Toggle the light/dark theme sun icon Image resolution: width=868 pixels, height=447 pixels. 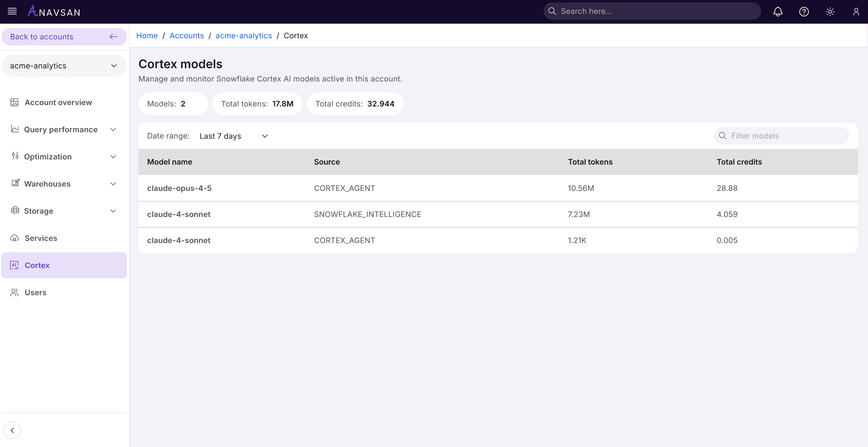(830, 12)
